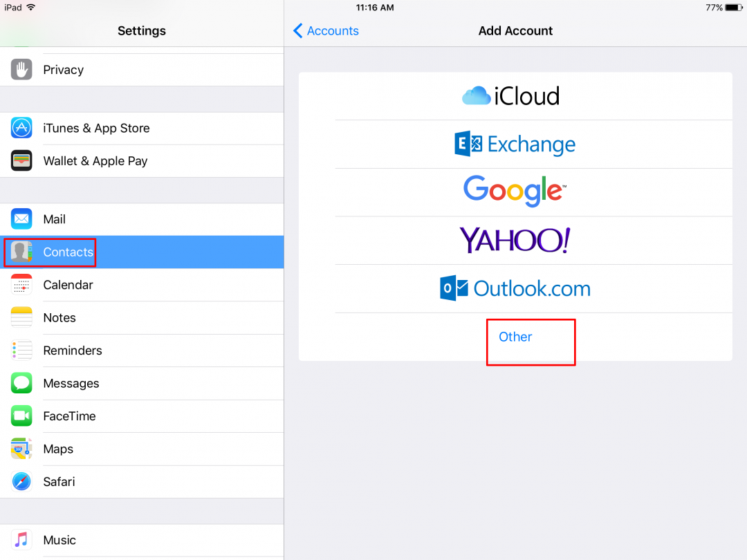The image size is (747, 560).
Task: Go back to the Accounts screen
Action: pos(325,30)
